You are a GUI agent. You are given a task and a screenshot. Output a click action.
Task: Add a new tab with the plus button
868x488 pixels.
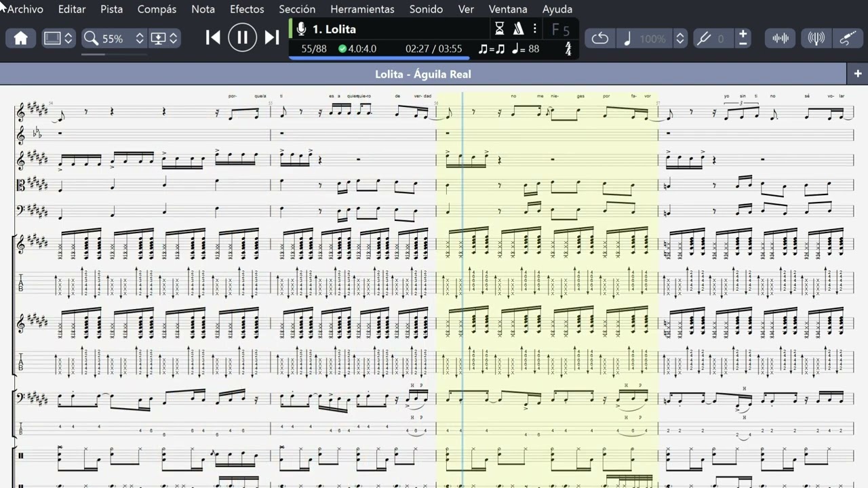(858, 74)
